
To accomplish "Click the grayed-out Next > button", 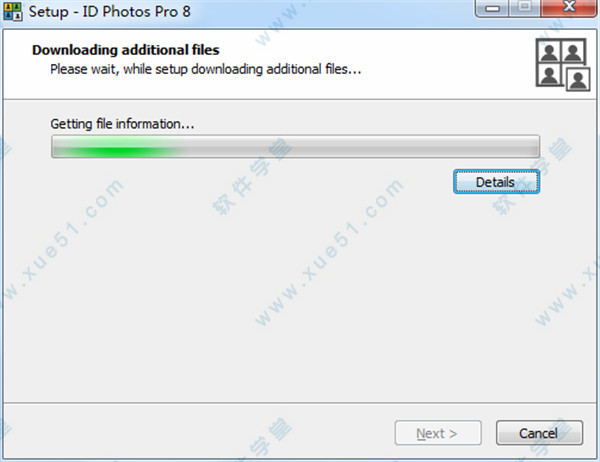I will click(x=438, y=433).
